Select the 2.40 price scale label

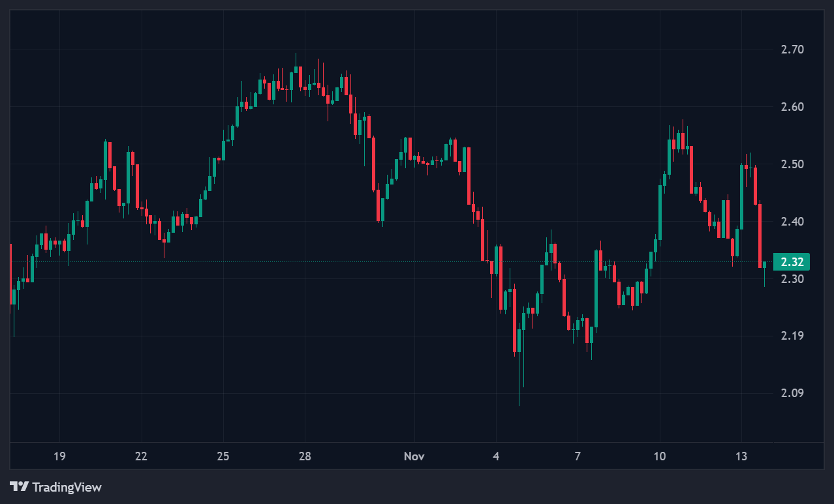pyautogui.click(x=792, y=222)
